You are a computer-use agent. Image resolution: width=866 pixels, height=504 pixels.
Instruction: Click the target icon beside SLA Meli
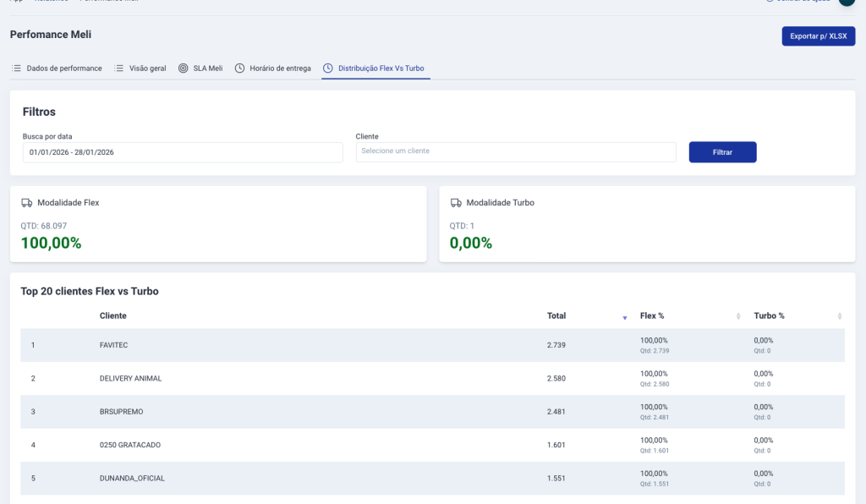tap(184, 68)
